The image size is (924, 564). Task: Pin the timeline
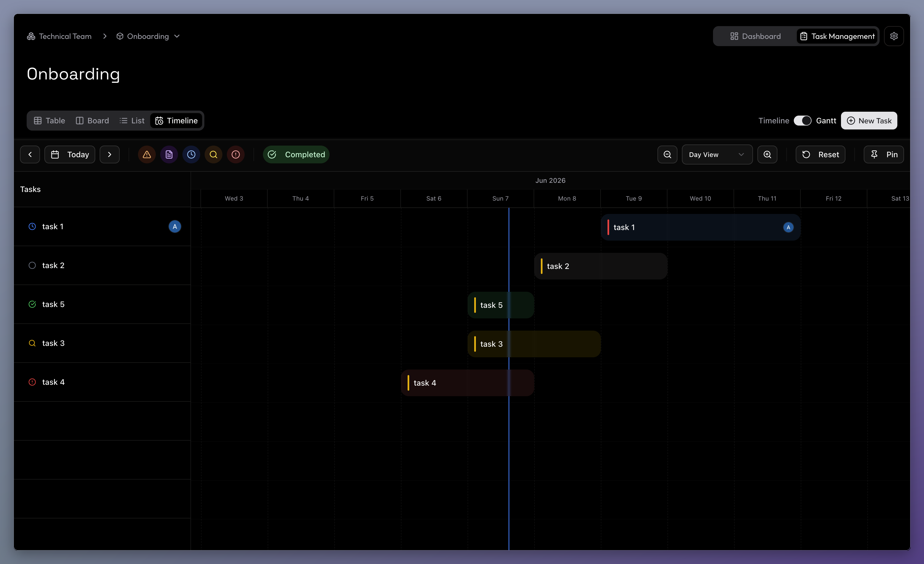pyautogui.click(x=883, y=154)
